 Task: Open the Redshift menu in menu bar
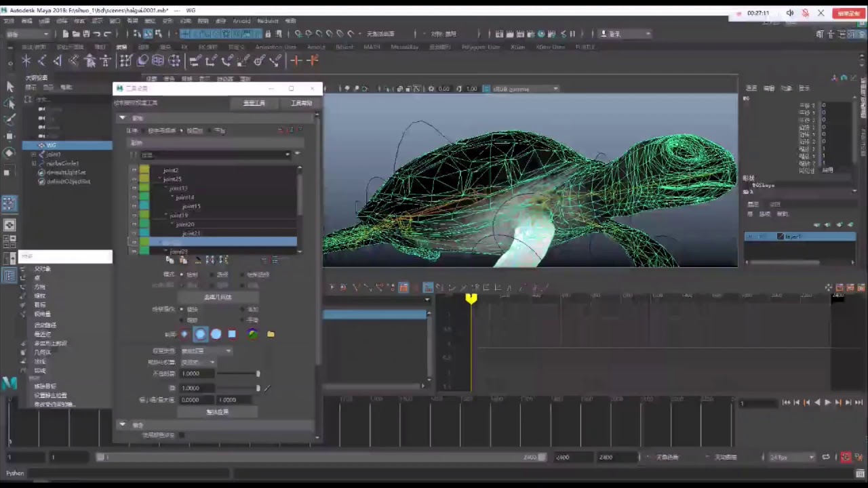pos(268,21)
